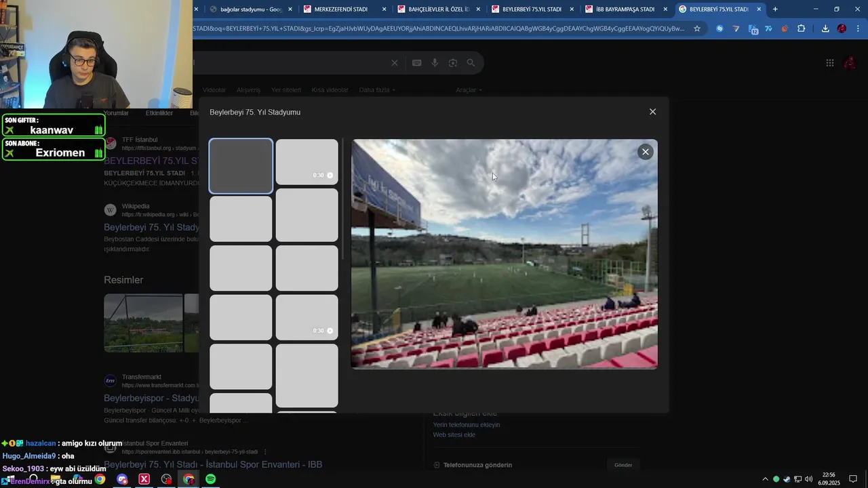Image resolution: width=868 pixels, height=488 pixels.
Task: Open the Chrome extensions puzzle menu
Action: pyautogui.click(x=801, y=28)
